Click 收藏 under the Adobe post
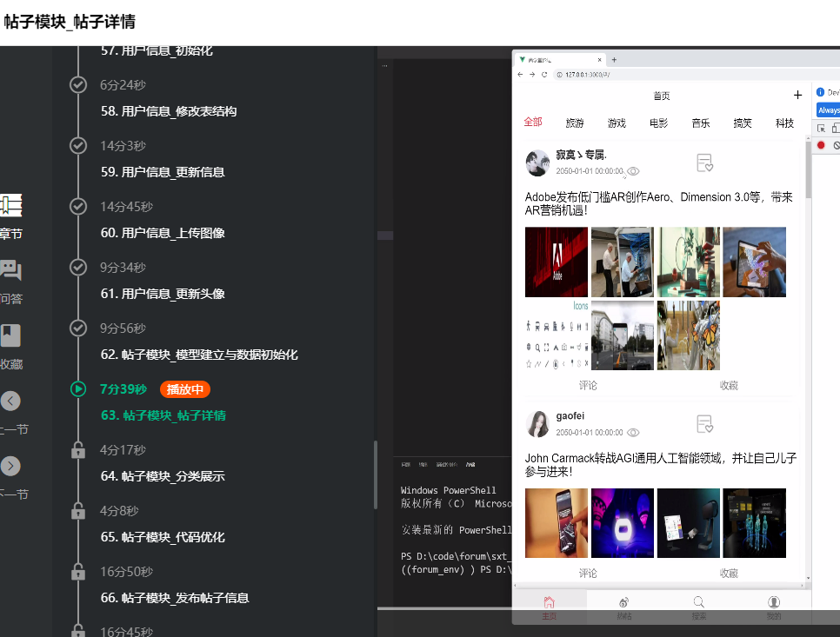This screenshot has width=840, height=637. click(729, 385)
